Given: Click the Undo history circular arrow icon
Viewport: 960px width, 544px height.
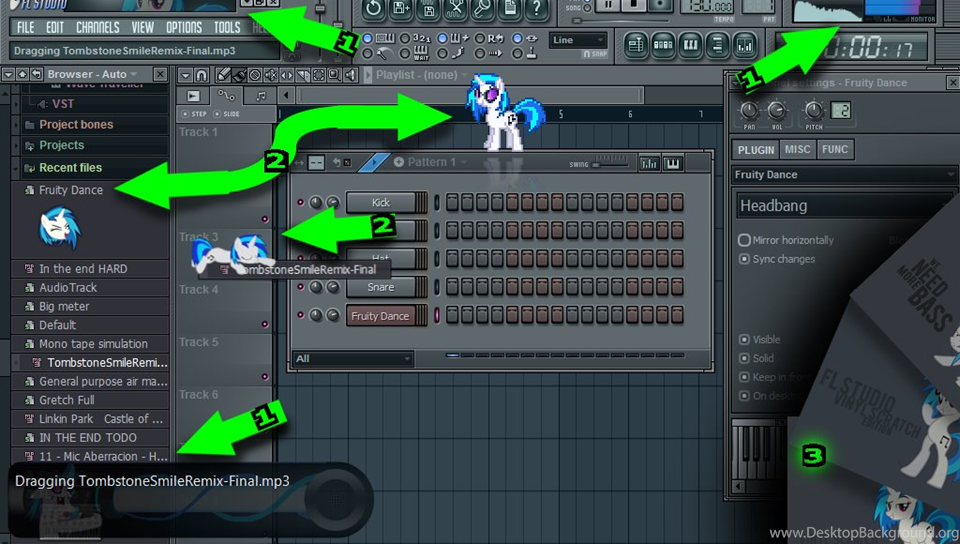Looking at the screenshot, I should [373, 9].
